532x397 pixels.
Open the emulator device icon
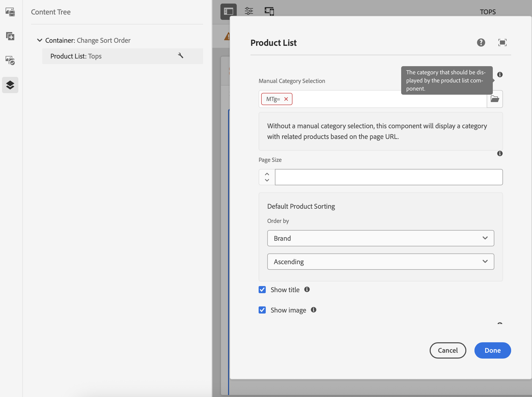click(x=269, y=11)
